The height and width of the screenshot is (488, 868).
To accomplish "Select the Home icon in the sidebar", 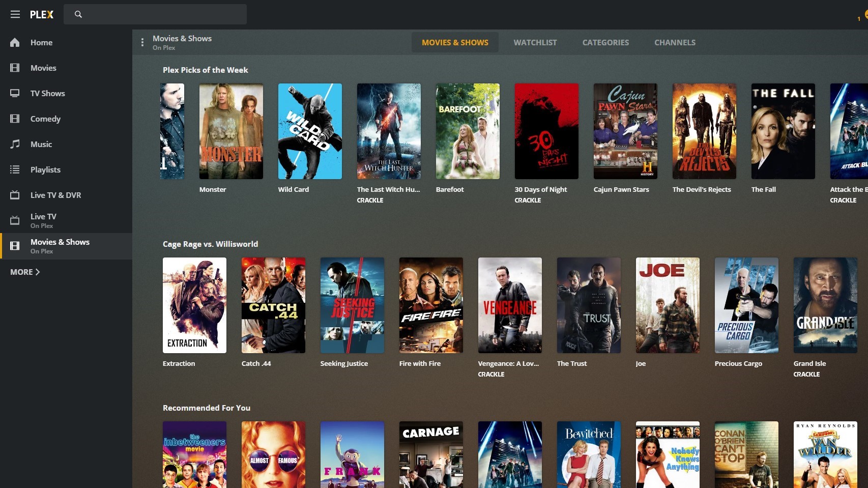I will coord(15,42).
